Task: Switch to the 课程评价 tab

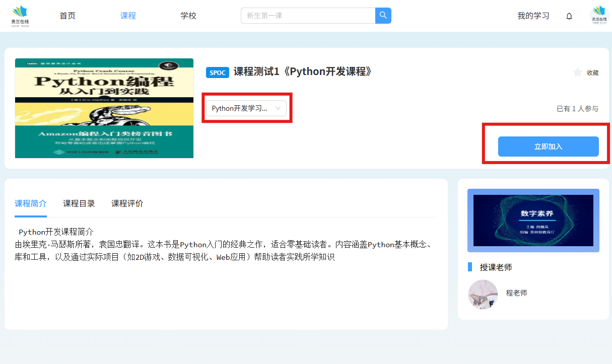Action: (127, 203)
